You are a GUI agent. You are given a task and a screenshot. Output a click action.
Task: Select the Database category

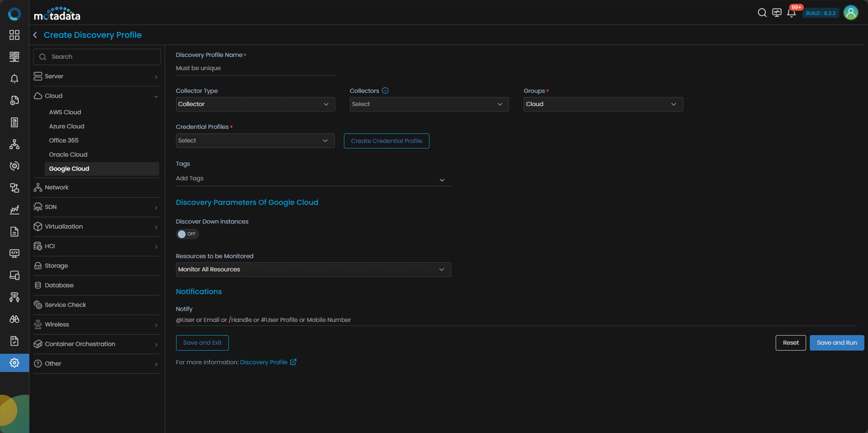[x=96, y=285]
